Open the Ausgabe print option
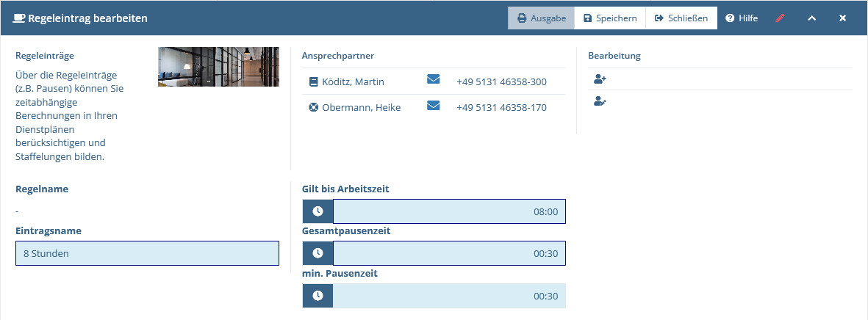 (542, 18)
